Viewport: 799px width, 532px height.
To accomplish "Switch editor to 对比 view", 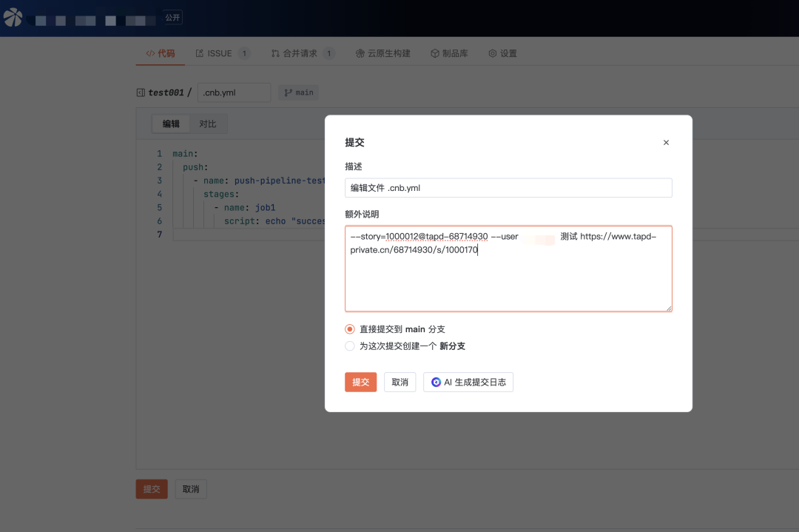I will click(208, 124).
